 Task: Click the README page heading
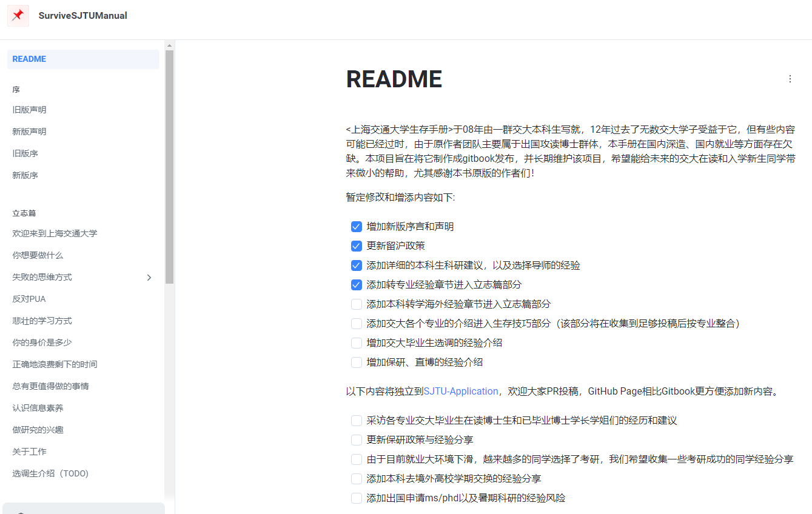tap(394, 79)
